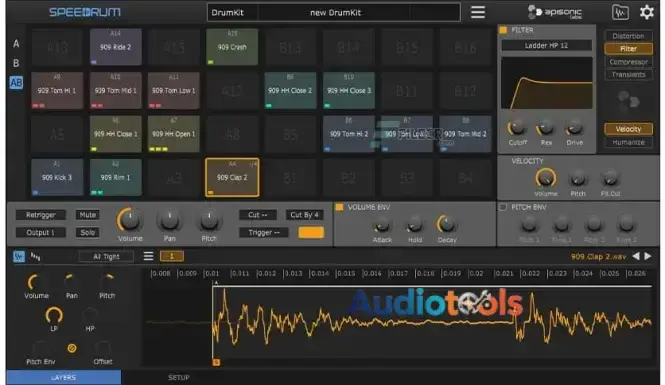Open the new DrumKit preset name field

click(x=335, y=12)
